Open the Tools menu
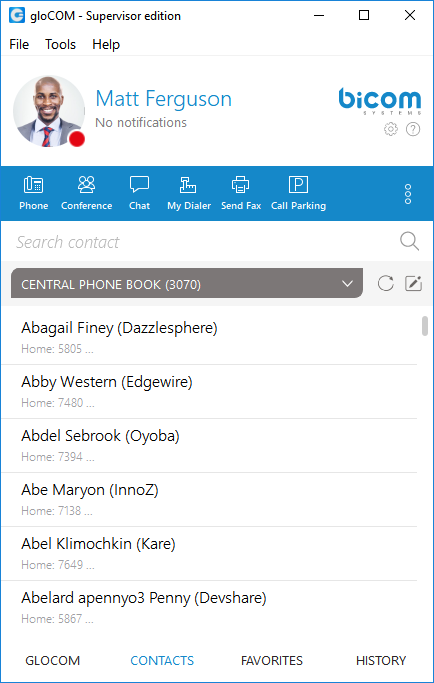The height and width of the screenshot is (683, 434). [60, 44]
